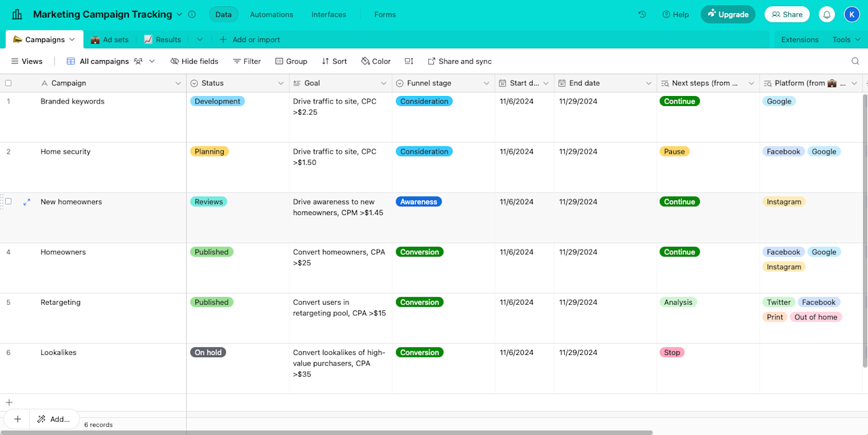Toggle Hide fields option
The image size is (868, 435).
click(x=194, y=61)
